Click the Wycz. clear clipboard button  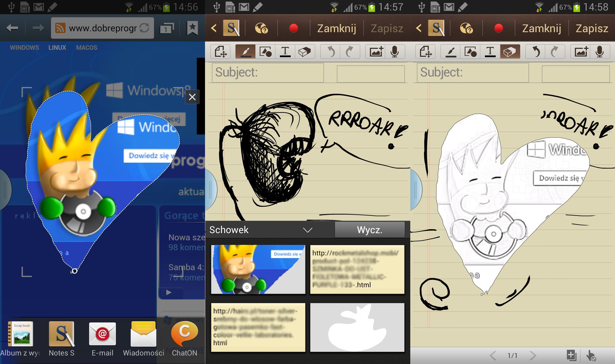coord(370,230)
